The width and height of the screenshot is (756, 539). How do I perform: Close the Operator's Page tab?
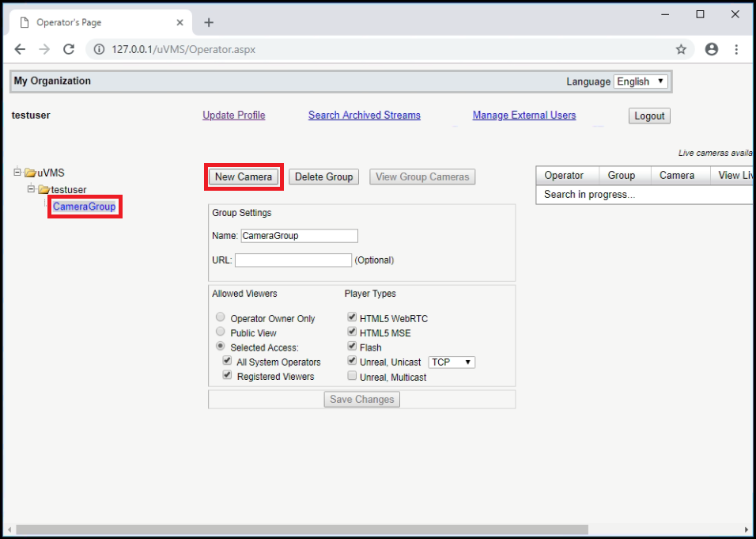[180, 22]
